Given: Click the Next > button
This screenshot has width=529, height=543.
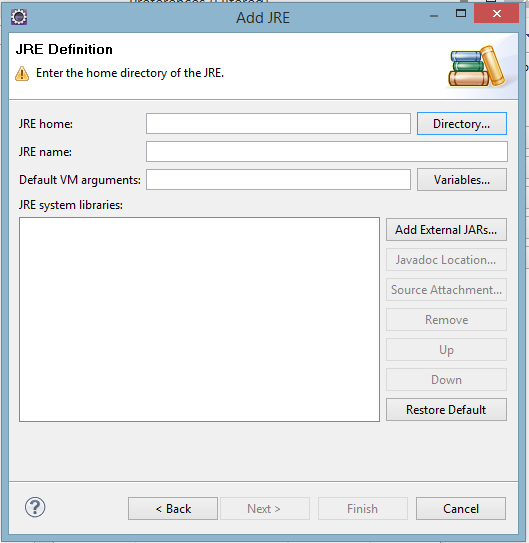Looking at the screenshot, I should tap(265, 509).
